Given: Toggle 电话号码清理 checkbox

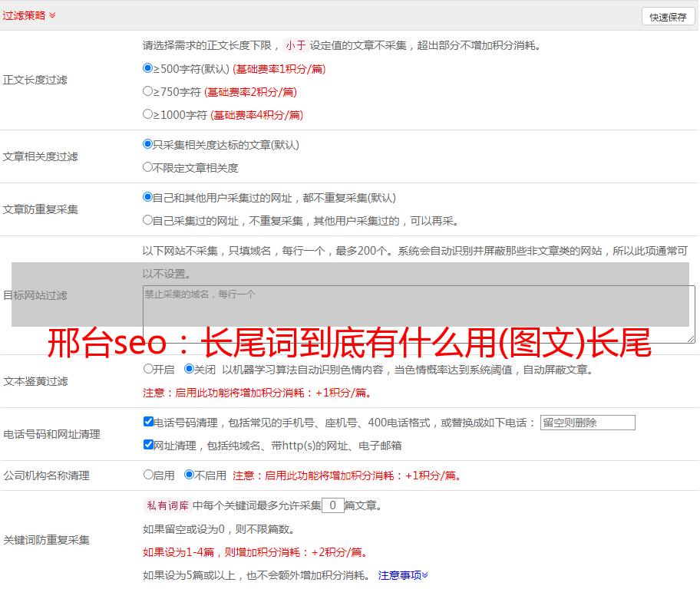Looking at the screenshot, I should point(149,422).
